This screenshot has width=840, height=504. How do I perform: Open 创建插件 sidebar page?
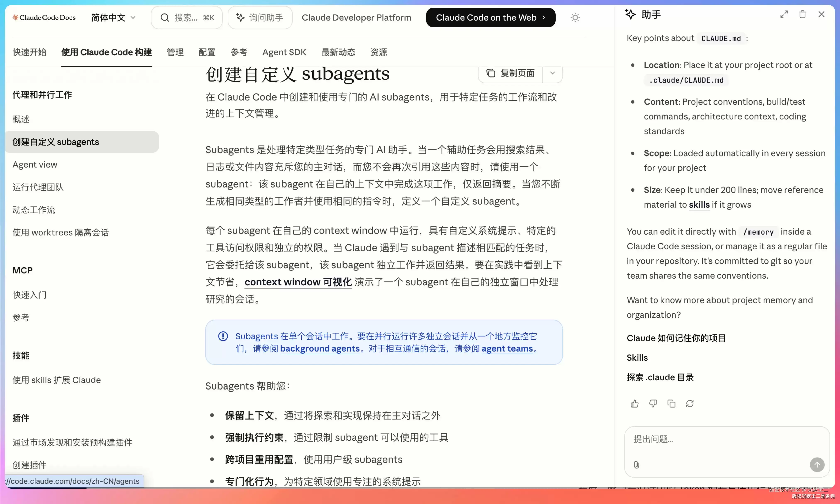(29, 465)
